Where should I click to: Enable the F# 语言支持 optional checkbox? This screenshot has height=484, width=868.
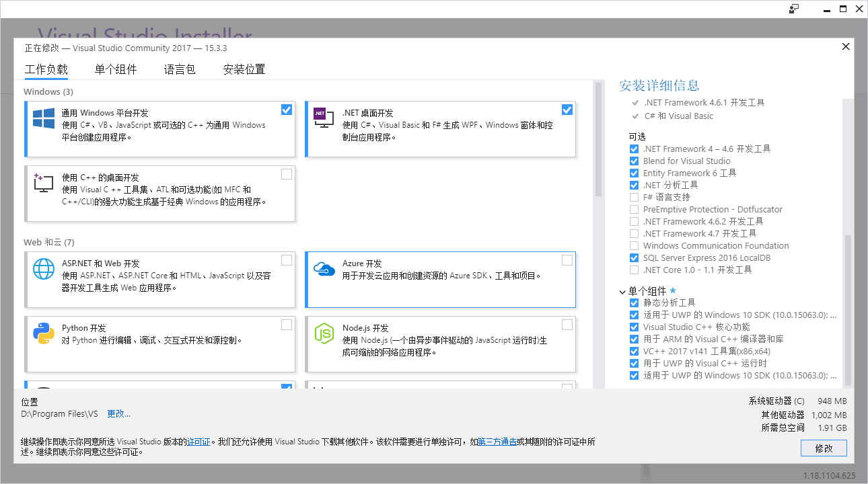point(634,198)
